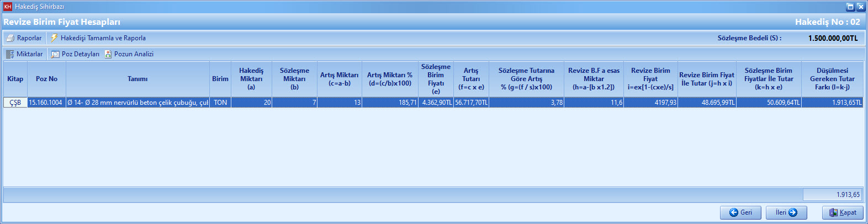The image size is (868, 224).
Task: Sort by Hakediş Miktarı (a) column header
Action: coord(251,79)
